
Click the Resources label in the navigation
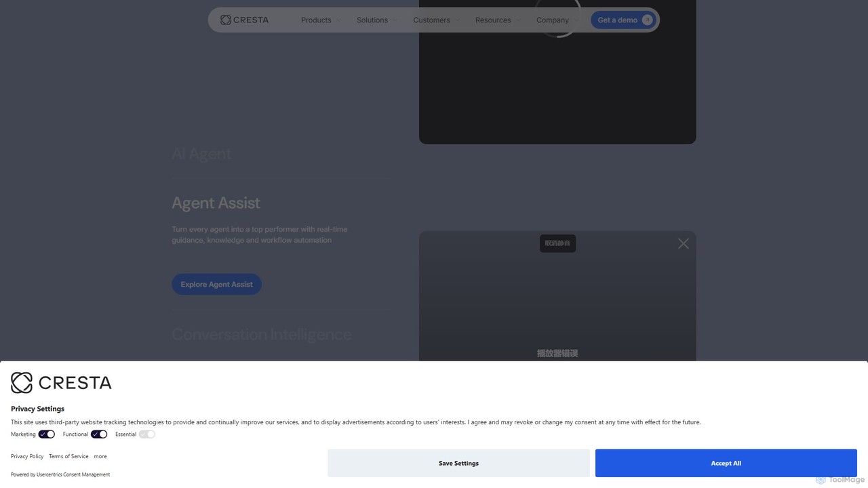pyautogui.click(x=493, y=20)
